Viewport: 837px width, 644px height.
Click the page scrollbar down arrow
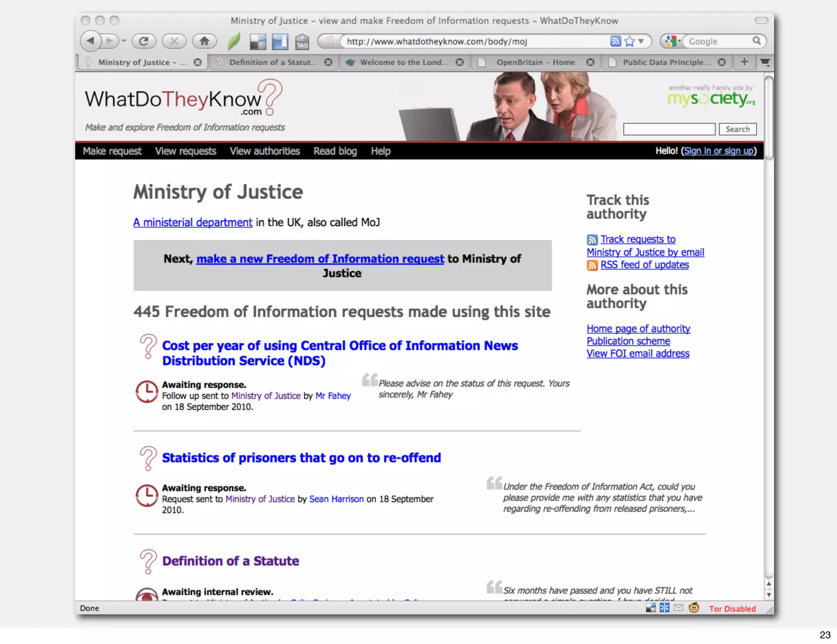769,595
